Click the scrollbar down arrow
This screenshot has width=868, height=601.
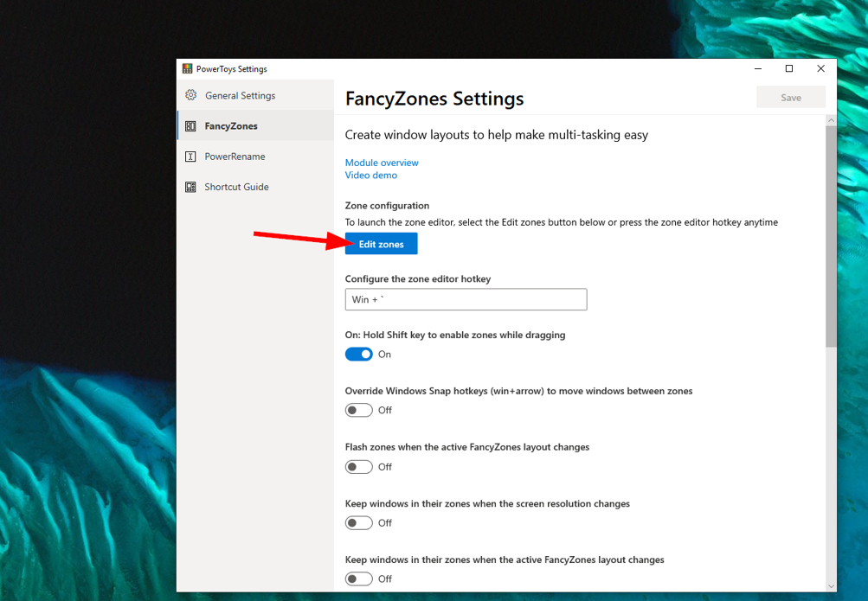pyautogui.click(x=831, y=585)
